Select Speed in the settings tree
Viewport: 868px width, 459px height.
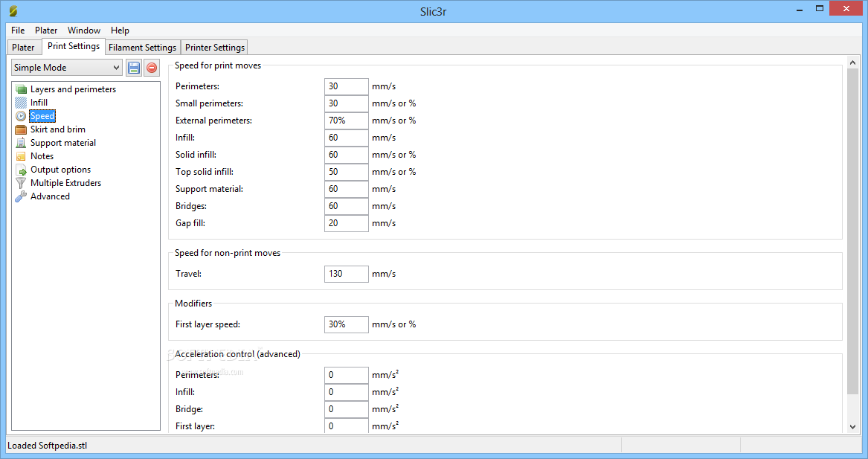42,116
